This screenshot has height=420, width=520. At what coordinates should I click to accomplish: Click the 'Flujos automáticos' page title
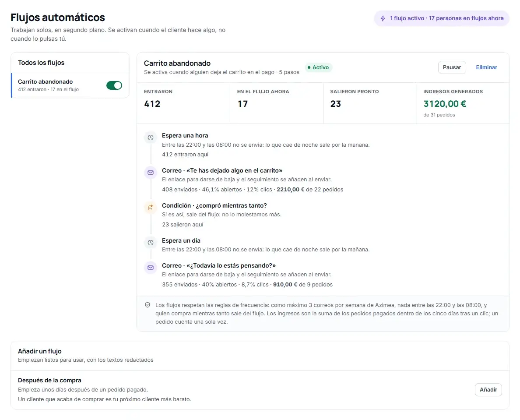[x=58, y=17]
